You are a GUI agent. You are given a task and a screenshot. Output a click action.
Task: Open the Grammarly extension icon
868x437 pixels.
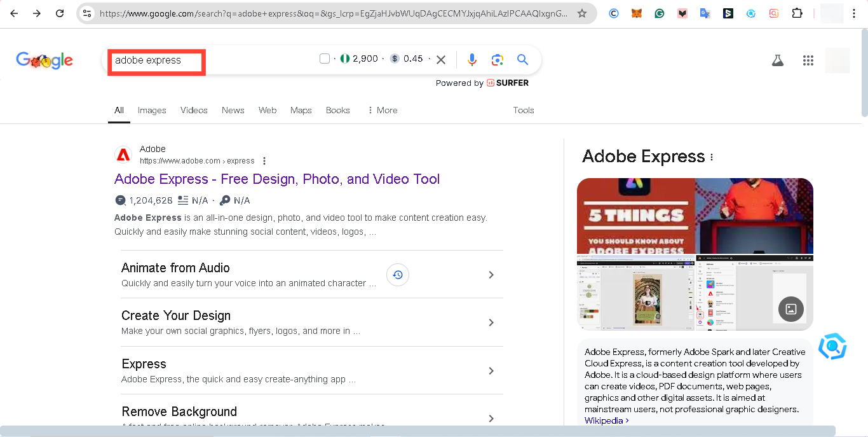coord(660,13)
